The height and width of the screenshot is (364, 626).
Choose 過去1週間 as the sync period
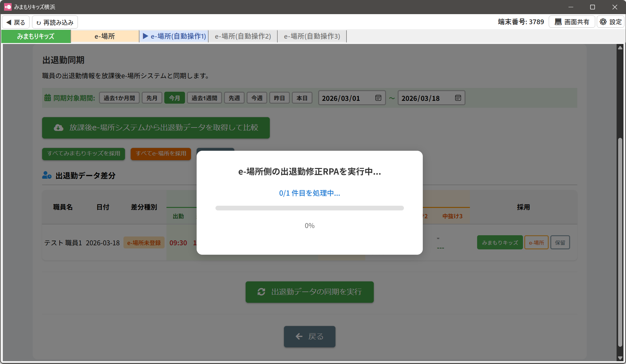[204, 98]
